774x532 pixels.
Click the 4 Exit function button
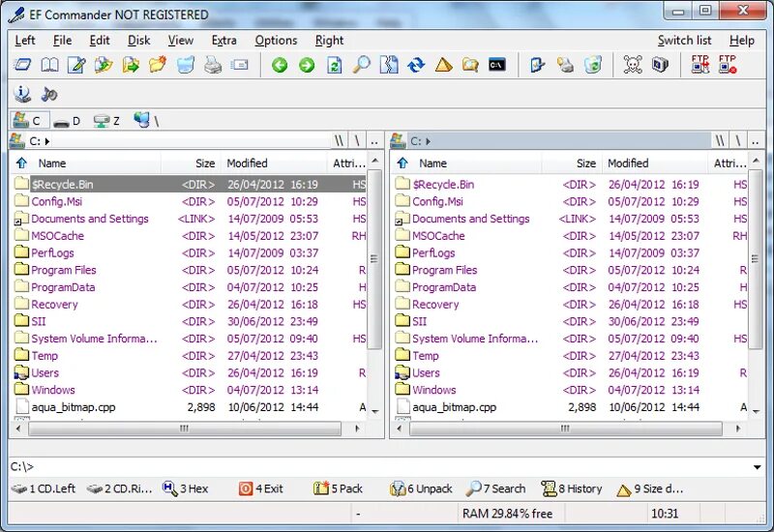(x=261, y=488)
